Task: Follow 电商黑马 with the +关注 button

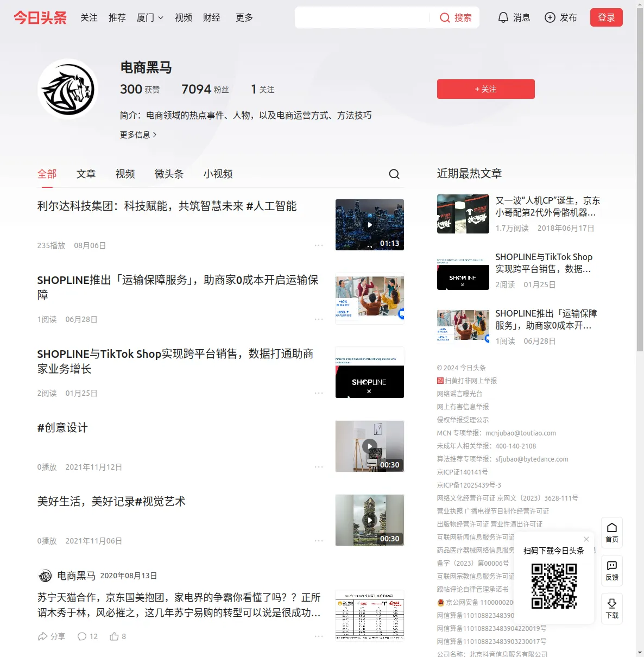Action: click(486, 89)
